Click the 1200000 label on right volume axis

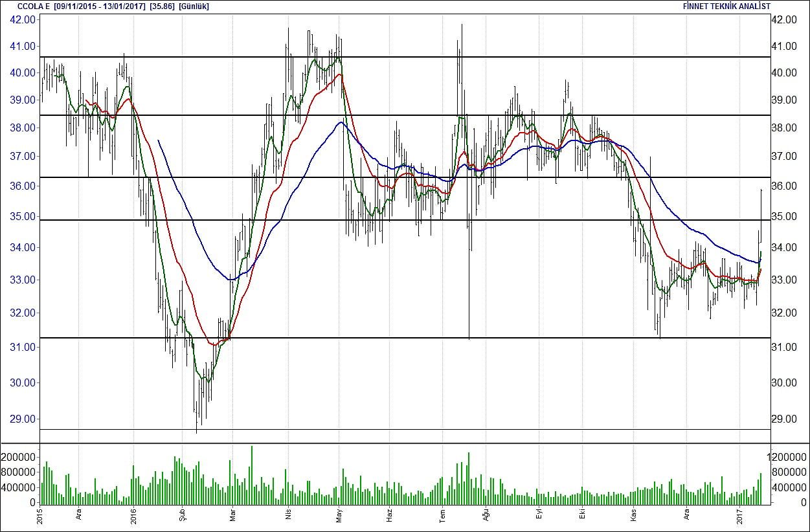[x=787, y=458]
